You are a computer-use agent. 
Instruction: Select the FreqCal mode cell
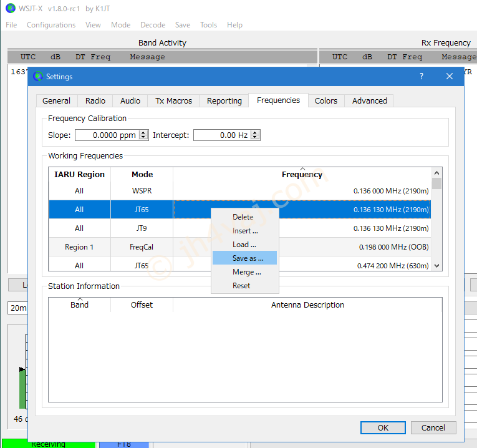point(142,247)
